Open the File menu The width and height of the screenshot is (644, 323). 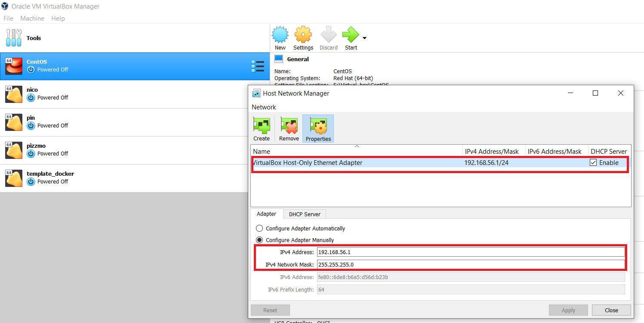pyautogui.click(x=8, y=19)
